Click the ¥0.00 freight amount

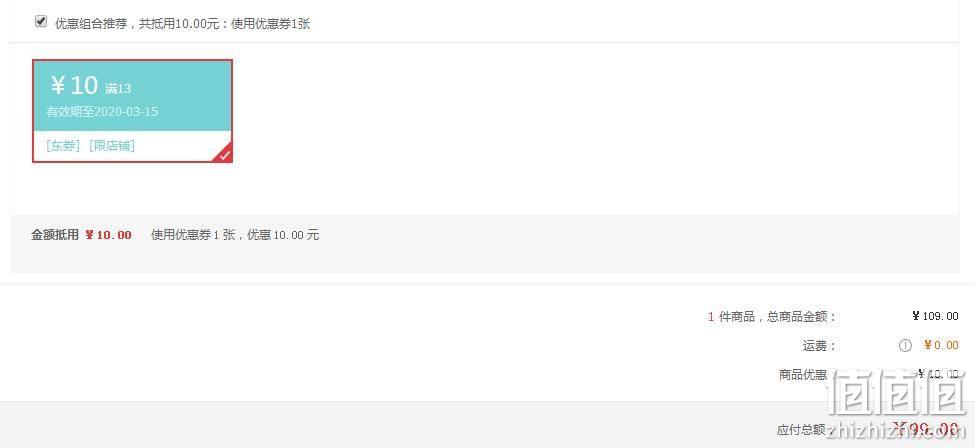click(941, 345)
